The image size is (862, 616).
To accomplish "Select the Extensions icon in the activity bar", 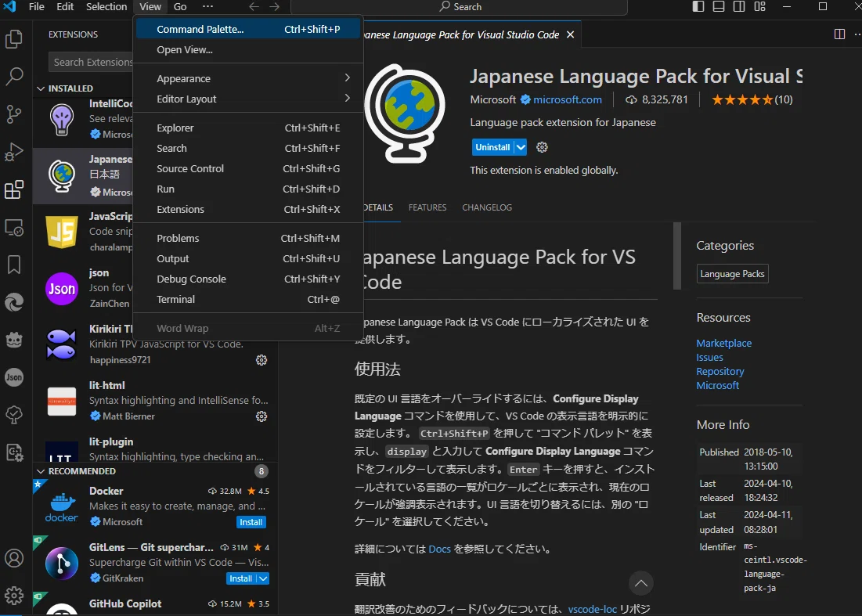I will [14, 189].
